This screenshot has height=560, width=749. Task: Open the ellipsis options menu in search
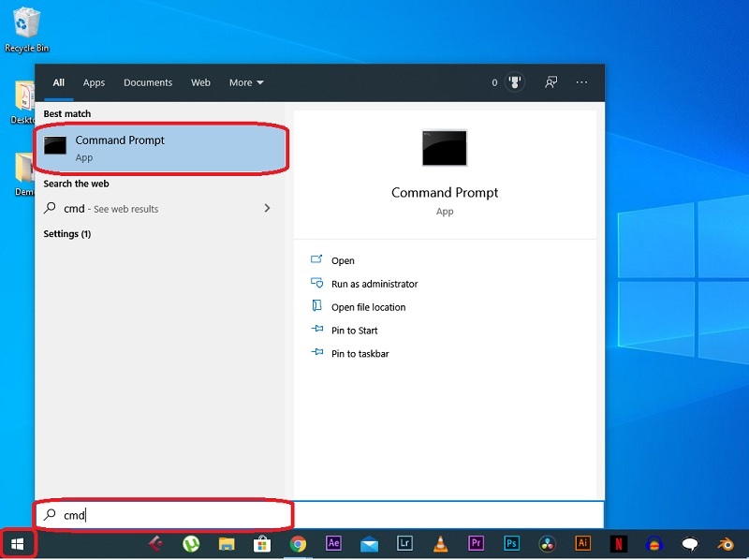click(x=581, y=82)
